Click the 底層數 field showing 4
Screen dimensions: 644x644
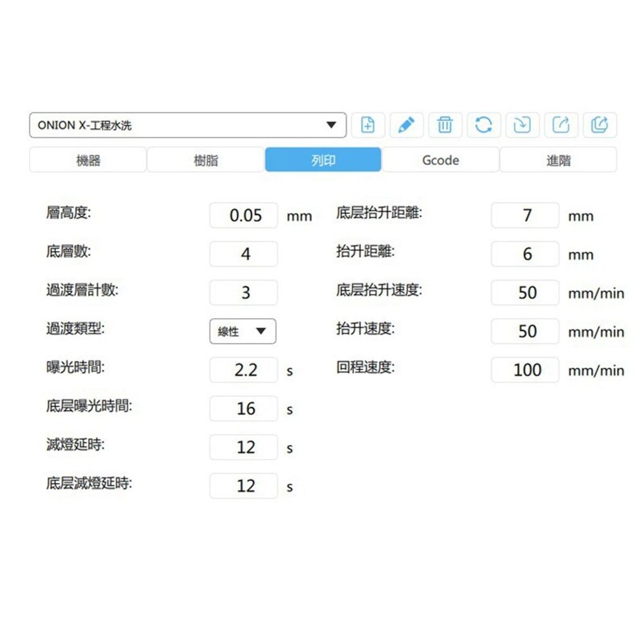(243, 254)
